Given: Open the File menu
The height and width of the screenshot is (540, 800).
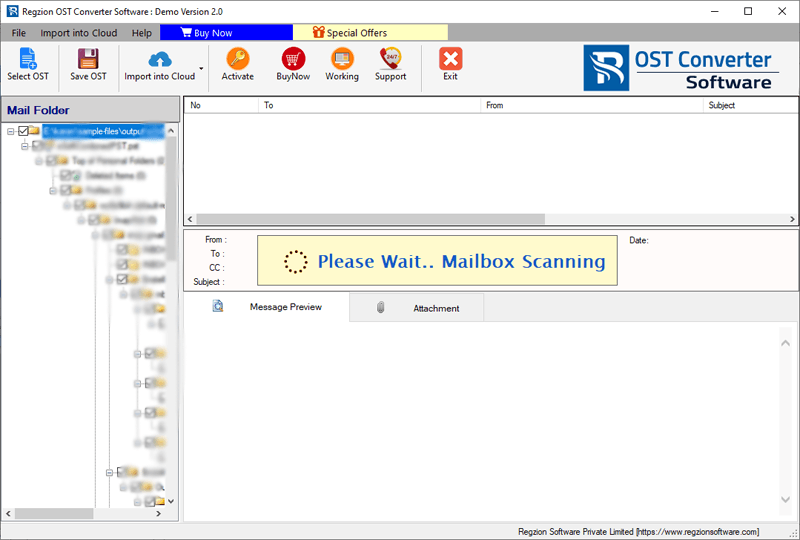Looking at the screenshot, I should click(19, 33).
